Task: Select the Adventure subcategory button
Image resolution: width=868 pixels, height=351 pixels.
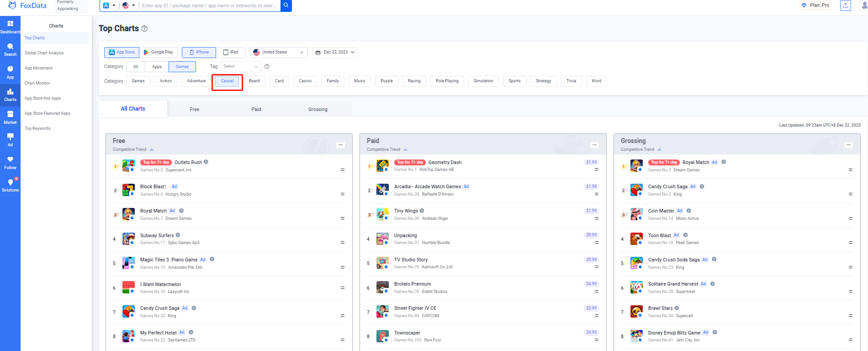Action: 196,81
